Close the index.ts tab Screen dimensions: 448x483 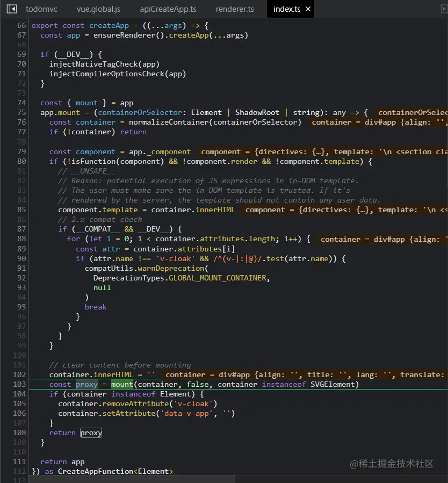(308, 9)
